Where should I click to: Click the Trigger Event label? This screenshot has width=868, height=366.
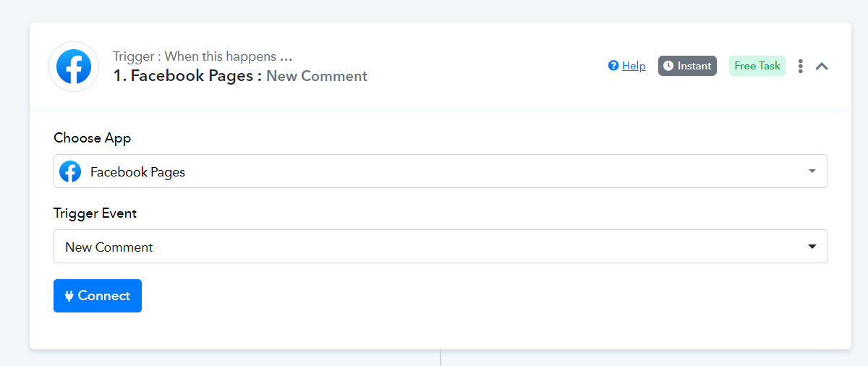point(95,213)
